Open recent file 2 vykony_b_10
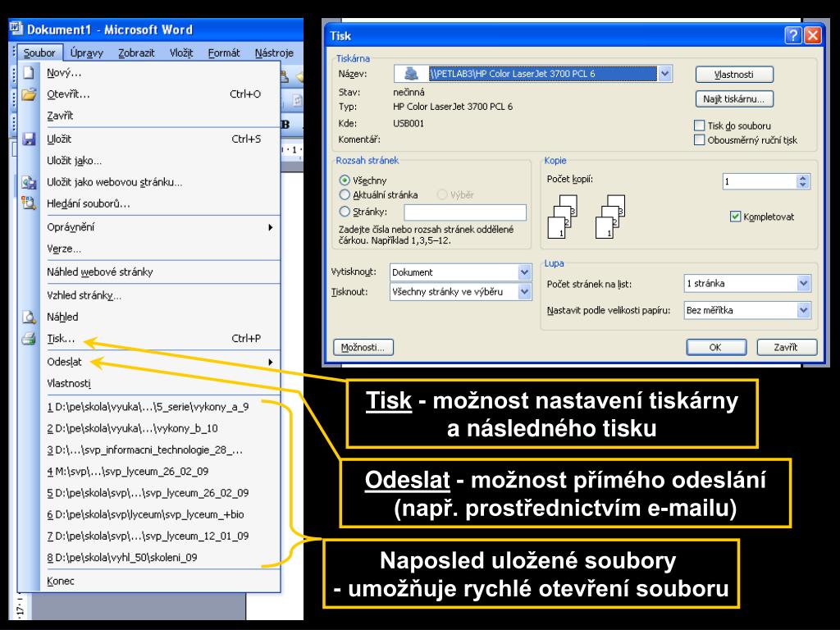Image resolution: width=840 pixels, height=630 pixels. click(x=150, y=428)
